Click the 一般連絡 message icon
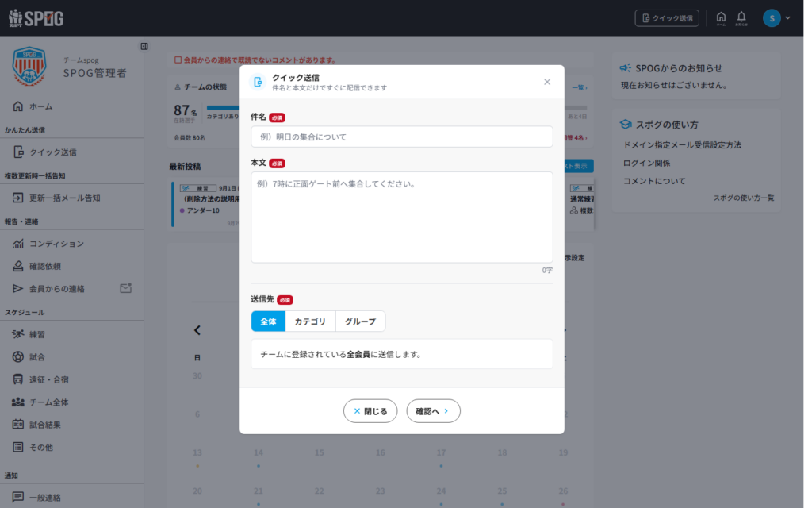The image size is (812, 508). 18,497
